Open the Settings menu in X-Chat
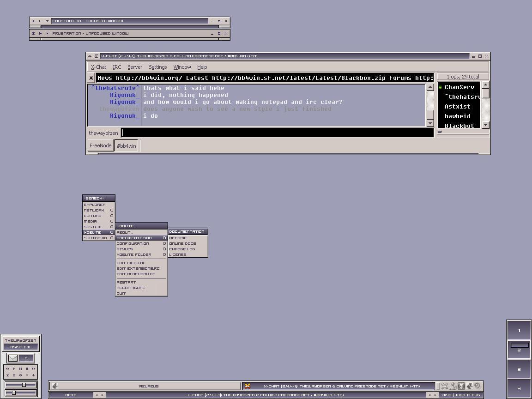532x399 pixels. (x=158, y=67)
